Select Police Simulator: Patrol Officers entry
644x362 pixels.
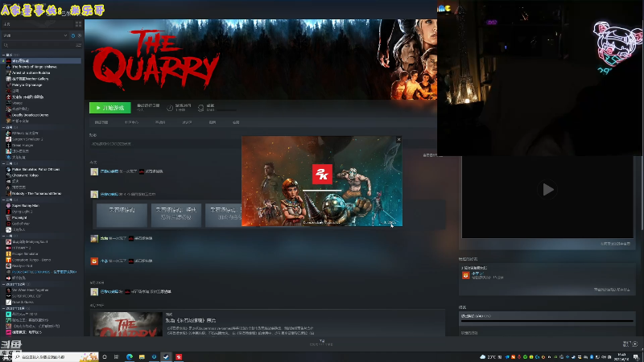click(x=35, y=169)
